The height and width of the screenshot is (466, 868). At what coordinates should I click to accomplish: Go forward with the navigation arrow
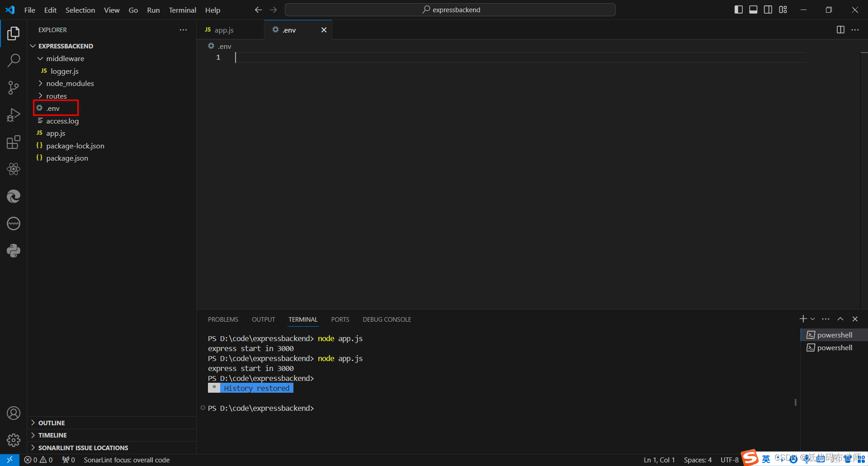point(273,10)
